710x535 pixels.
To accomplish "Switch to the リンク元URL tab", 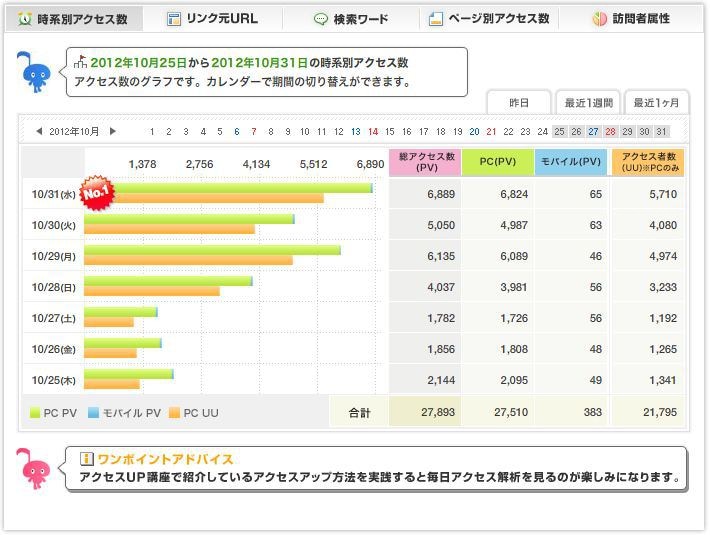I will (212, 19).
